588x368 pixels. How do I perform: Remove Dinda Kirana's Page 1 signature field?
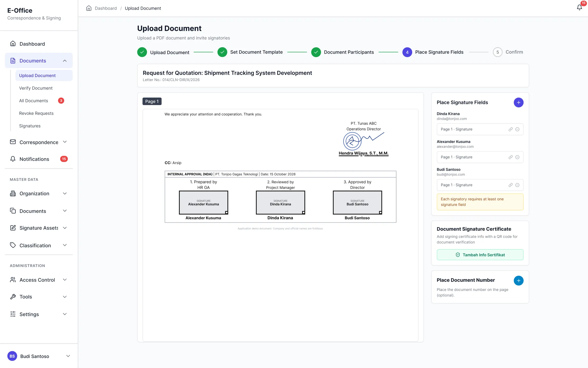point(517,129)
